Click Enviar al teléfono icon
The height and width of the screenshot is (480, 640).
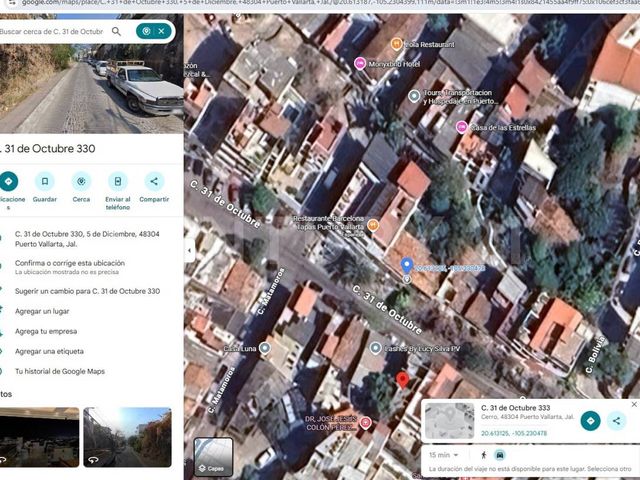[118, 181]
